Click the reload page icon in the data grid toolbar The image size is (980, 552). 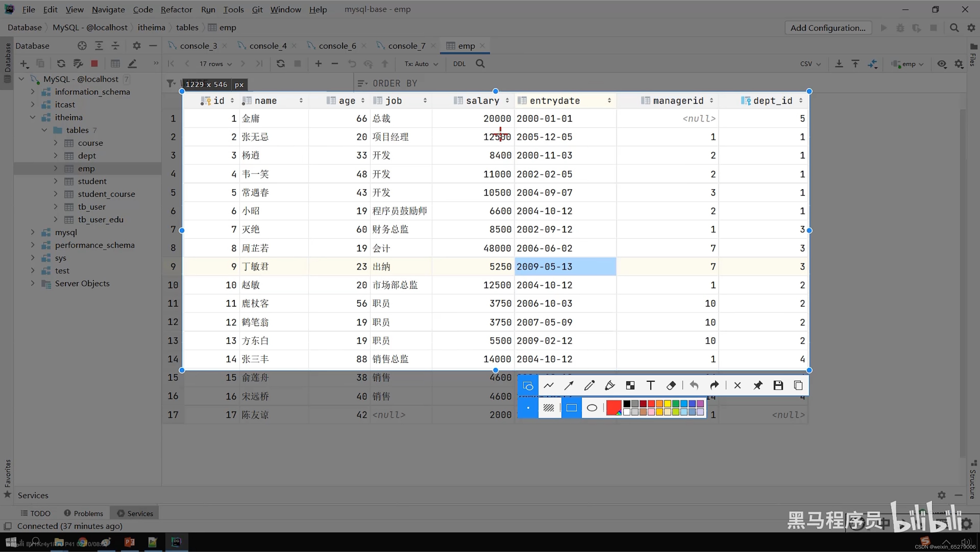280,64
